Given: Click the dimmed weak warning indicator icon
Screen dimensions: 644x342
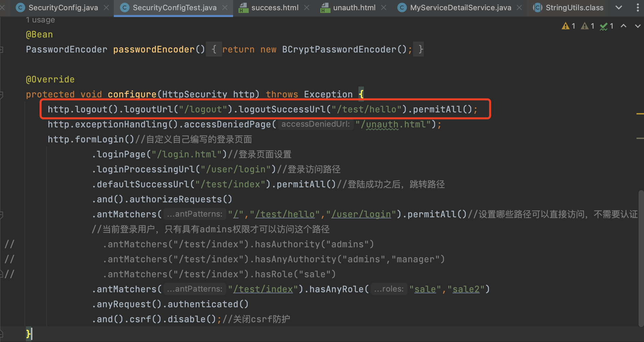Looking at the screenshot, I should [585, 26].
